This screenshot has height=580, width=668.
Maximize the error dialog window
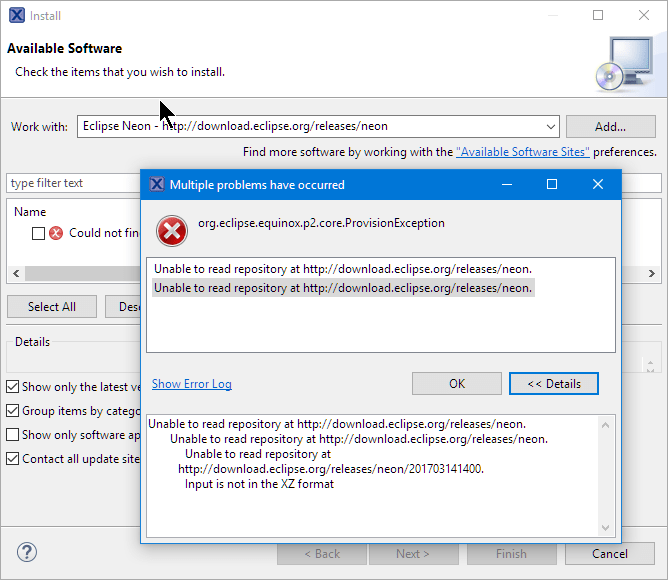[x=552, y=184]
